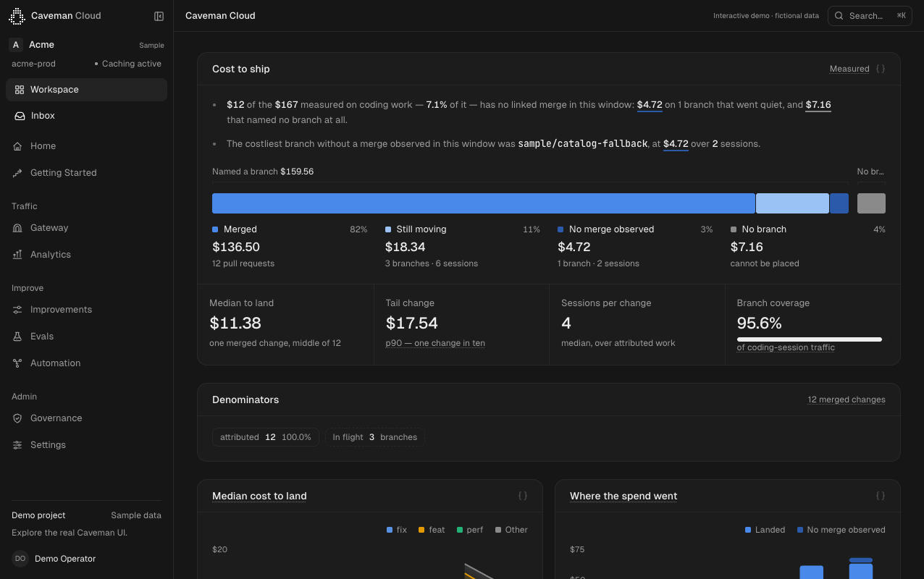Click the Acme avatar letter A
The height and width of the screenshot is (579, 924).
(x=16, y=45)
